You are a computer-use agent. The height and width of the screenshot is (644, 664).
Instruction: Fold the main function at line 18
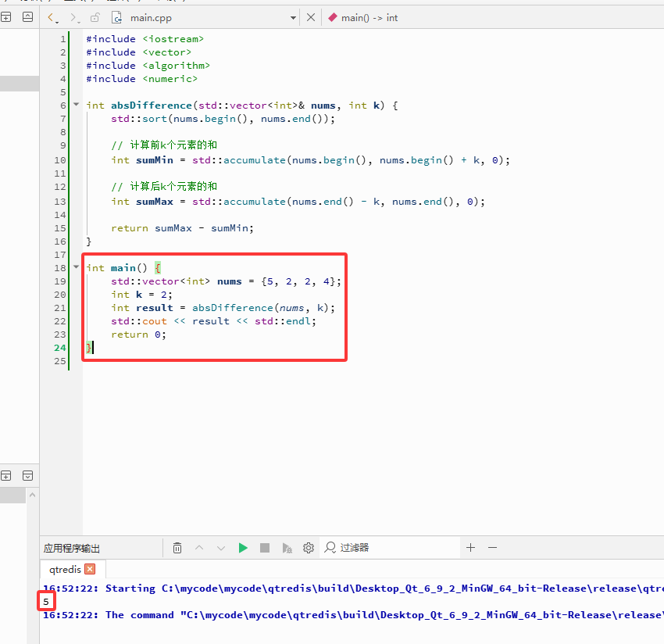pyautogui.click(x=77, y=267)
